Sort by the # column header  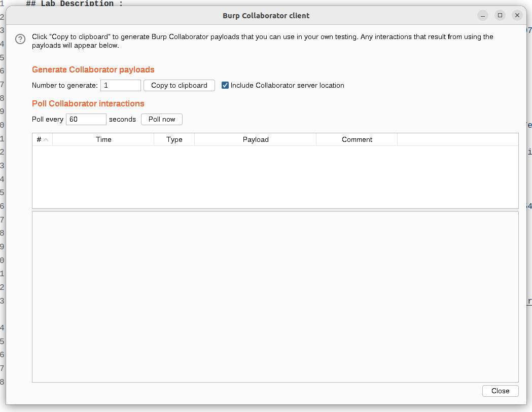click(x=43, y=140)
